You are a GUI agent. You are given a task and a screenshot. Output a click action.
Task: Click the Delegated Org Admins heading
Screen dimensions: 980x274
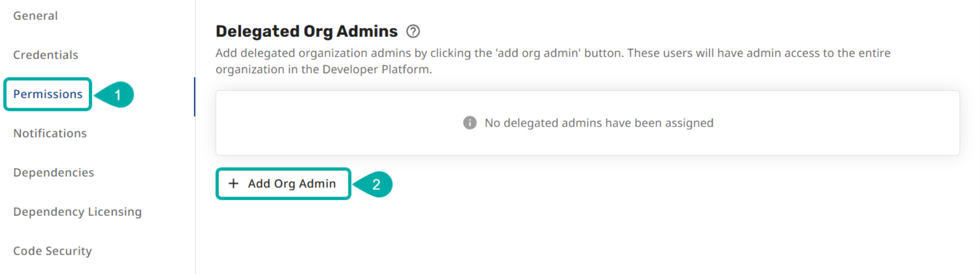pyautogui.click(x=307, y=31)
